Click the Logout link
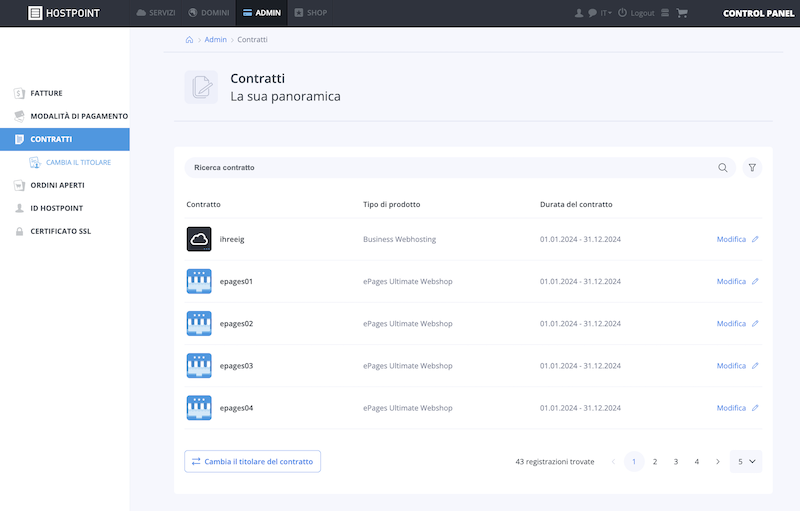800x511 pixels. click(636, 13)
